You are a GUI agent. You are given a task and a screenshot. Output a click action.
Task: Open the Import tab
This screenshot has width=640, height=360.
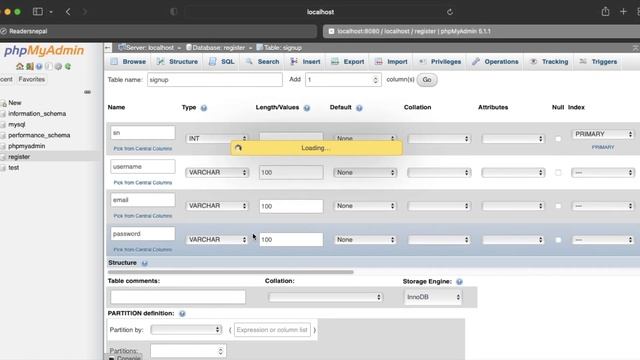coord(391,62)
